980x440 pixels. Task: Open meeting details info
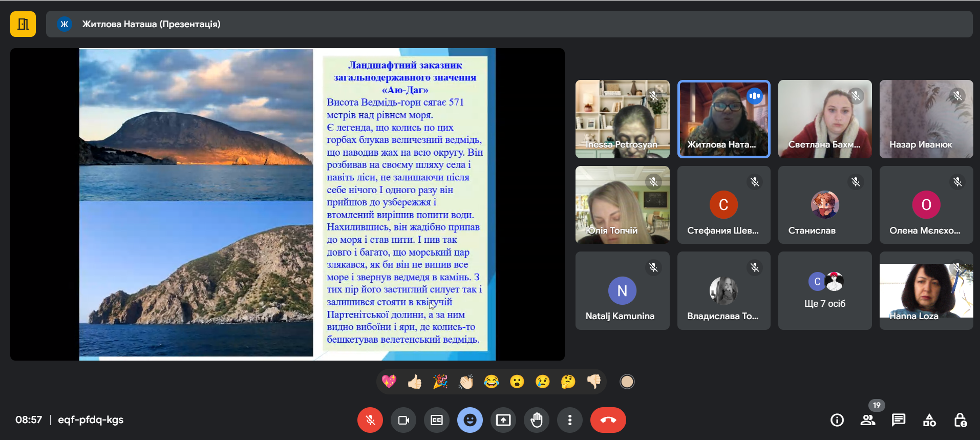[837, 420]
